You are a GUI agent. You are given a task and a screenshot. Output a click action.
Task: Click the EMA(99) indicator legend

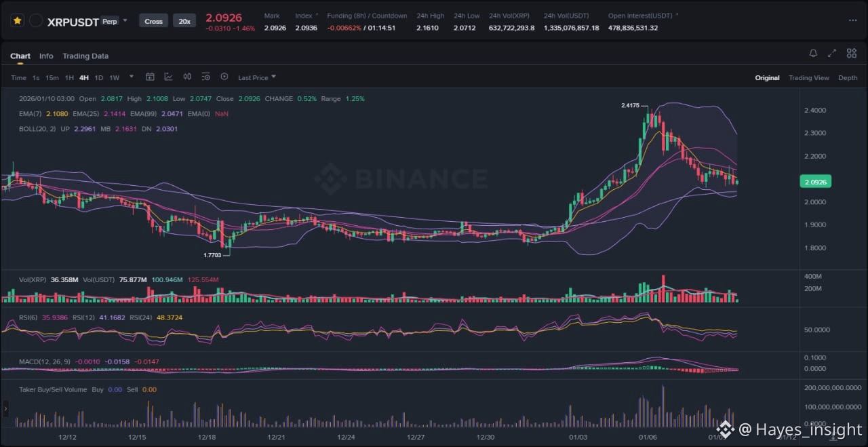(x=144, y=114)
